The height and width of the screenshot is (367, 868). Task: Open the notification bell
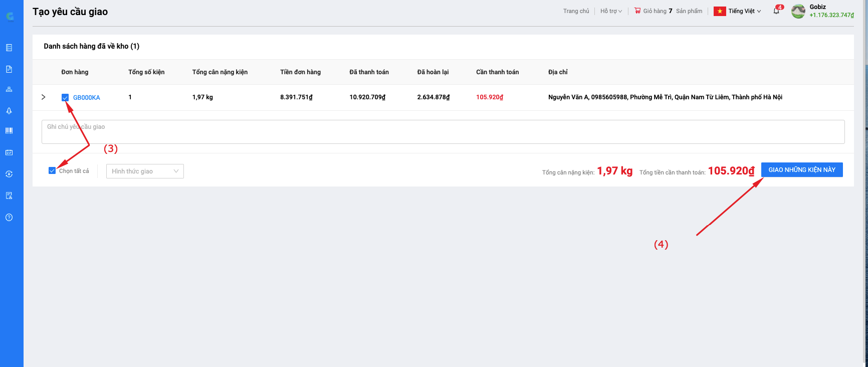776,11
